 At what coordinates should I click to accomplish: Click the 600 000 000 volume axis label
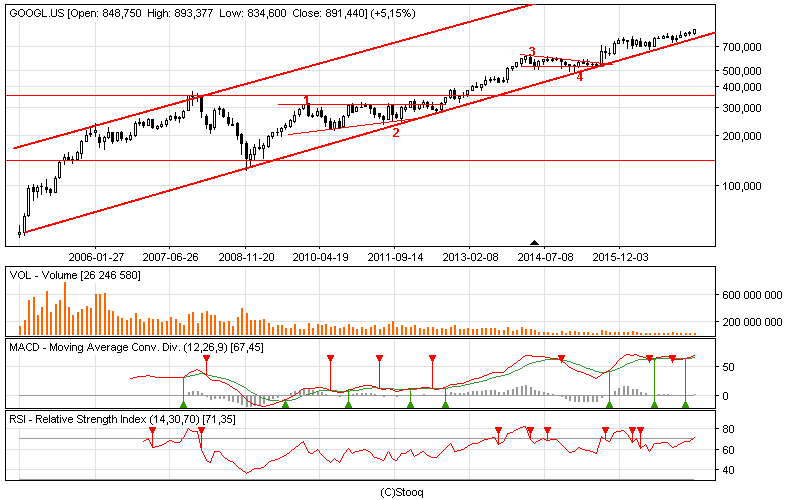point(752,295)
